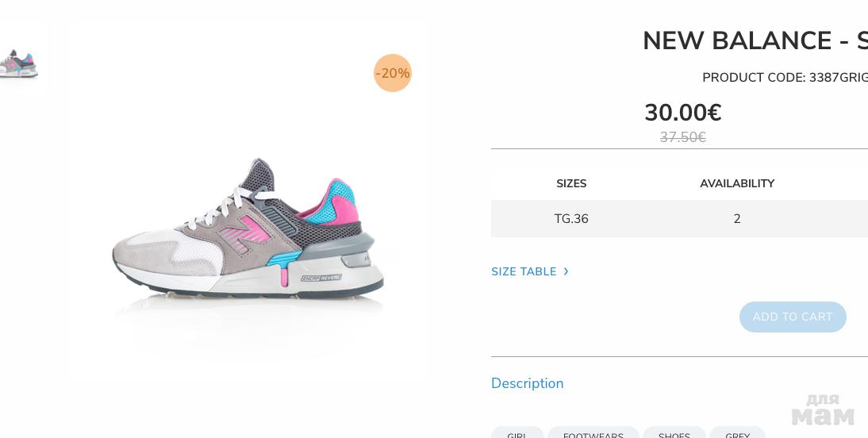Click the для мам watermark logo
This screenshot has height=438, width=868.
click(823, 410)
